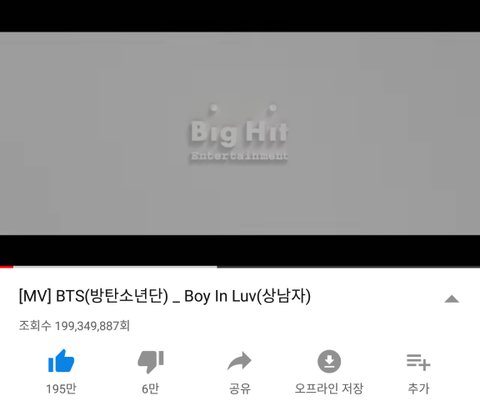The width and height of the screenshot is (480, 406).
Task: Tap the thumbs-down dislike icon
Action: pos(151,362)
